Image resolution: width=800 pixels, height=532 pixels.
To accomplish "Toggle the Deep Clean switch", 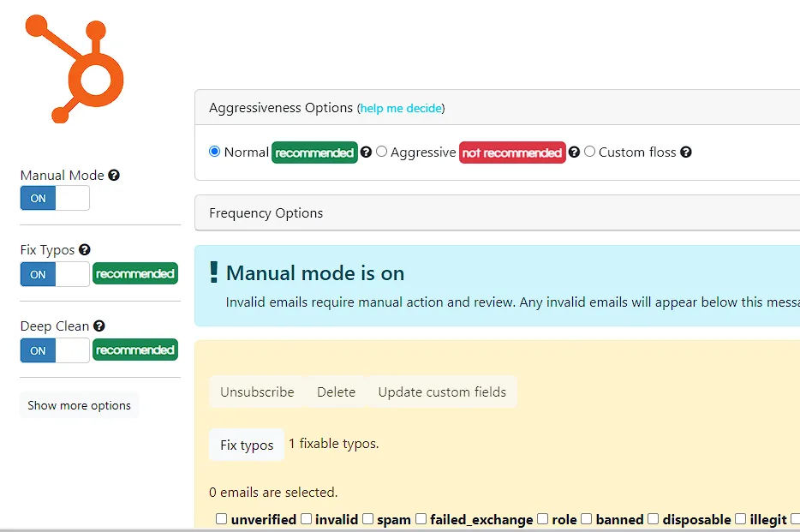I will click(55, 350).
